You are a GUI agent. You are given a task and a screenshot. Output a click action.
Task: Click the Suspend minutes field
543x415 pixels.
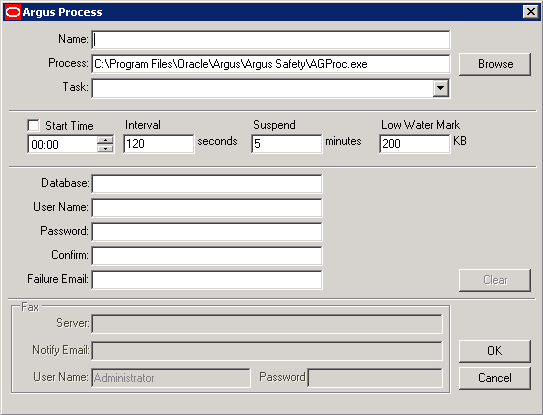[x=287, y=144]
